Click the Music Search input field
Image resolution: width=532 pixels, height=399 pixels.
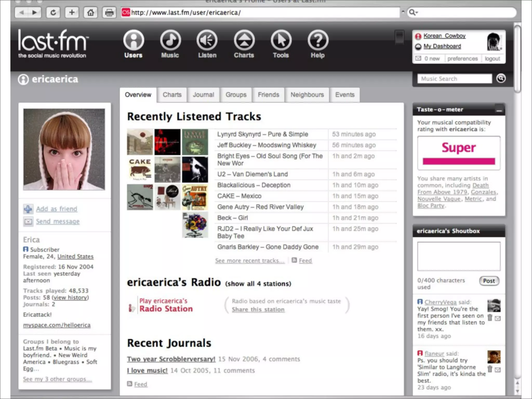455,79
